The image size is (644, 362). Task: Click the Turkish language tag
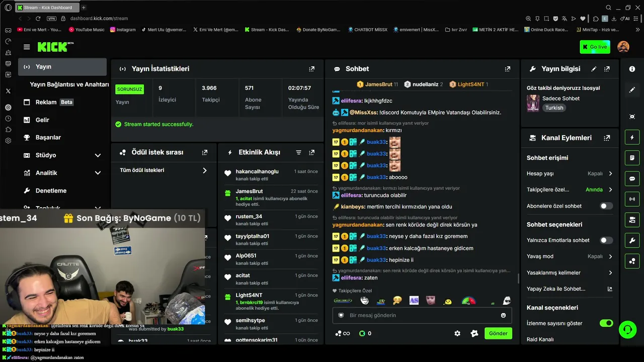tap(554, 108)
